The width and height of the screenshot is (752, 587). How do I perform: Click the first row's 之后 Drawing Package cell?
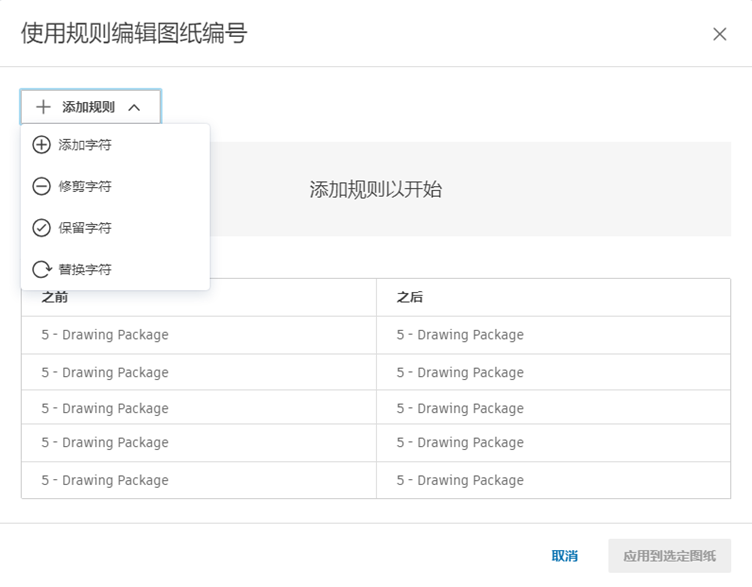click(x=460, y=335)
